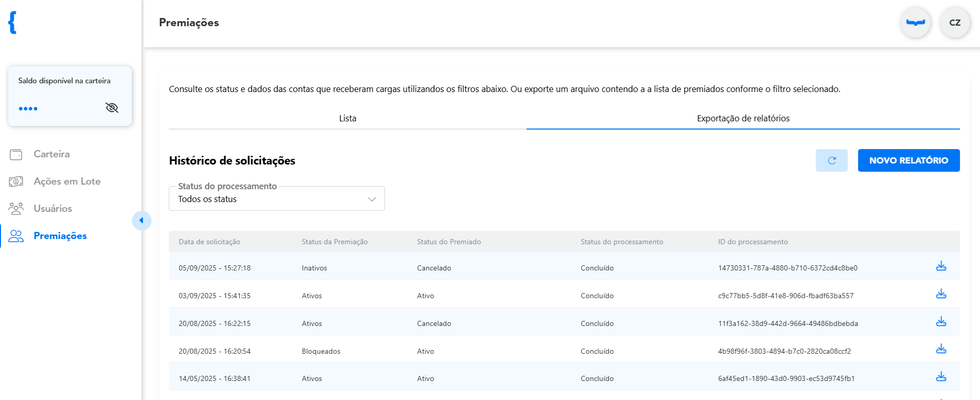Click the blue brace logo icon
This screenshot has height=400, width=980.
[x=12, y=23]
